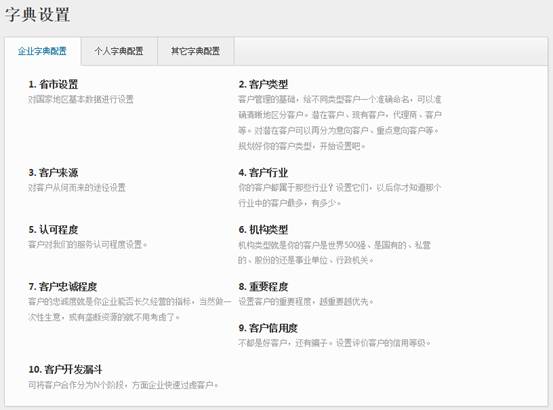Open the 个人字典配置 tab

pos(119,51)
